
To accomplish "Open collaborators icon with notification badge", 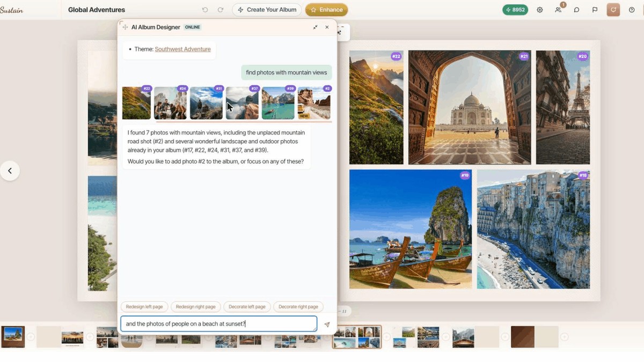I will (559, 9).
